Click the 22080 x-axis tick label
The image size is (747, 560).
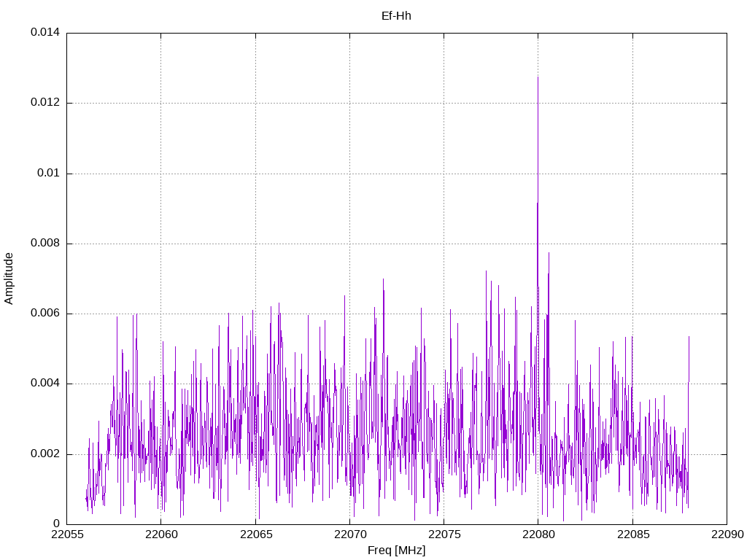point(538,535)
